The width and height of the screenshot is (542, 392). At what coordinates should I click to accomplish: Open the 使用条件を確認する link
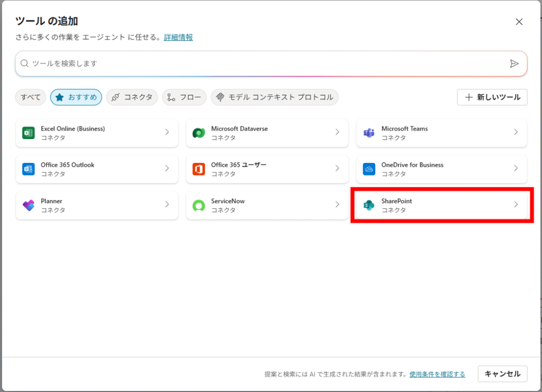click(437, 374)
